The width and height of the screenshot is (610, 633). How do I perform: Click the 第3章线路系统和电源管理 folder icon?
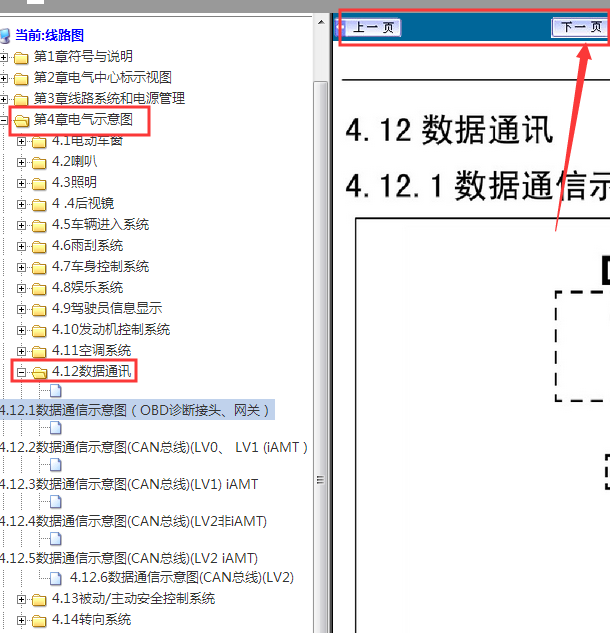pyautogui.click(x=21, y=99)
